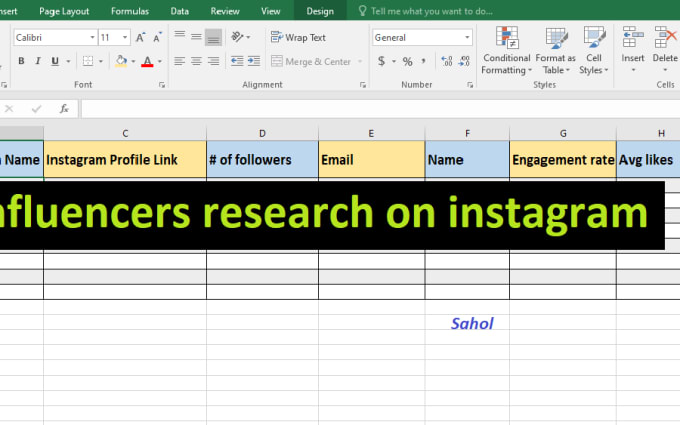Click Insert cells button

pyautogui.click(x=633, y=49)
